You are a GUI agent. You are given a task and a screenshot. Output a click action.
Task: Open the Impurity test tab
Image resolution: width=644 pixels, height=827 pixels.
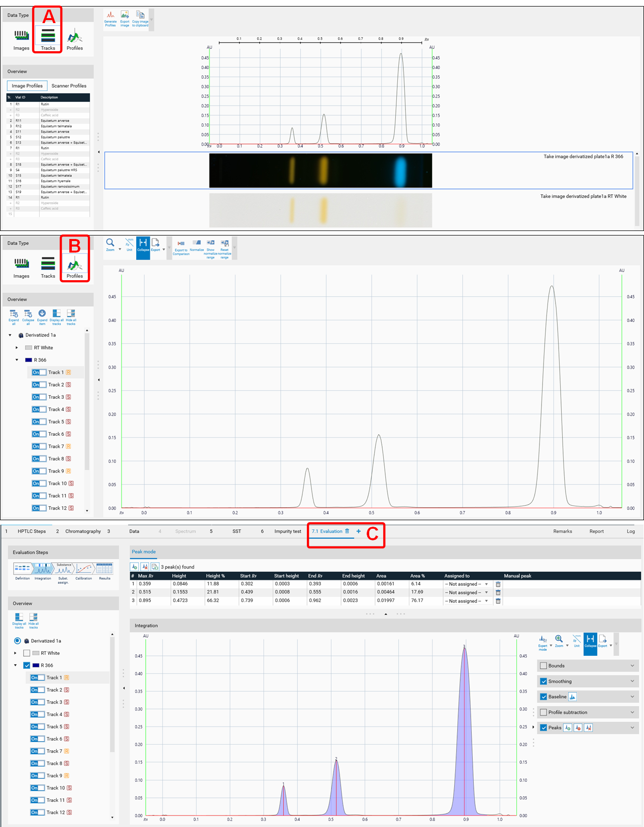(287, 531)
